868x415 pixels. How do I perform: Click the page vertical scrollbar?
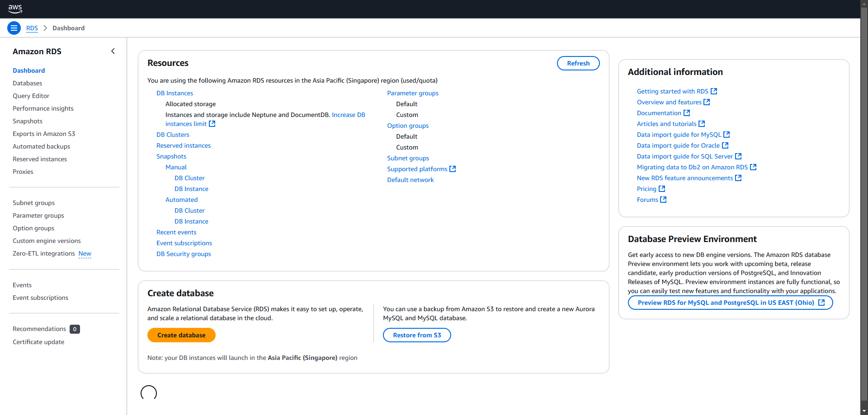point(864,203)
